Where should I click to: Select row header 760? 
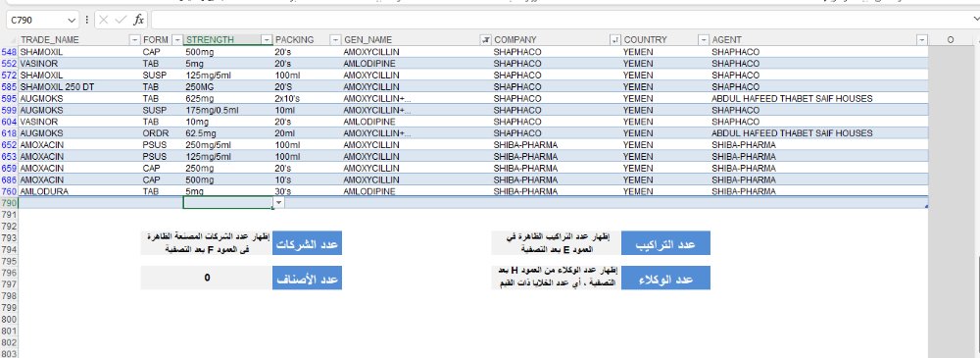click(x=10, y=191)
